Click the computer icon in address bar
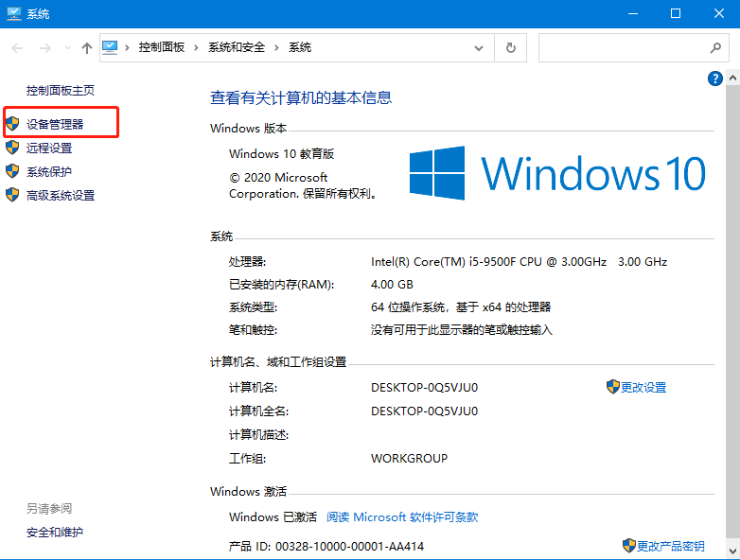 click(110, 47)
